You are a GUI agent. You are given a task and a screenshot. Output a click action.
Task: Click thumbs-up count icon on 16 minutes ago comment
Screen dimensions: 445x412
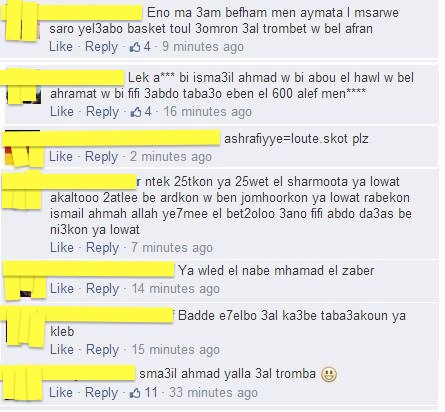tap(136, 112)
